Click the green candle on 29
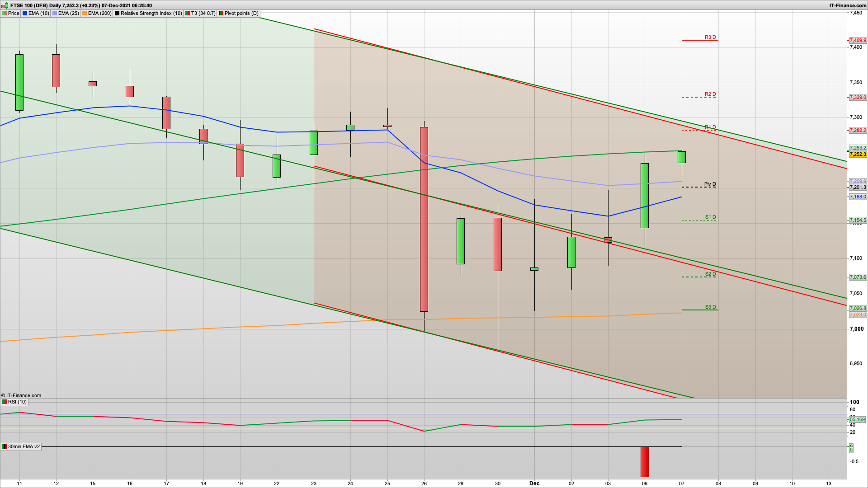868x488 pixels. (x=461, y=241)
